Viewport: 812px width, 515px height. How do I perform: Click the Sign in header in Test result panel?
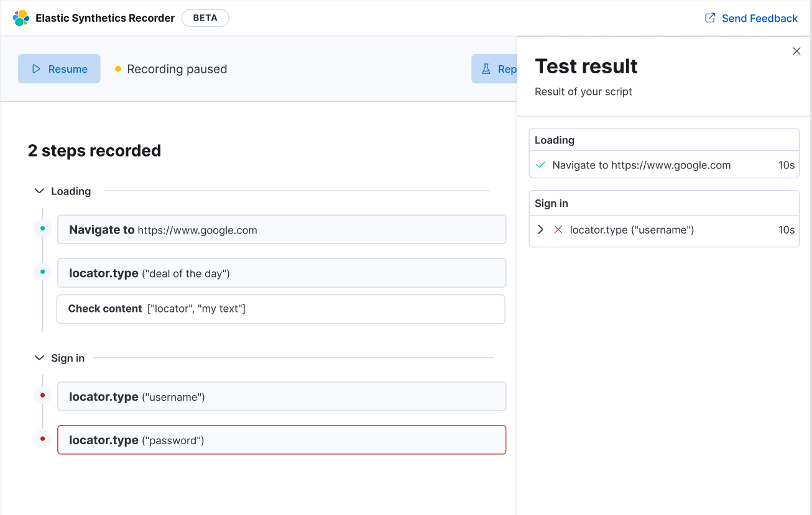(664, 203)
